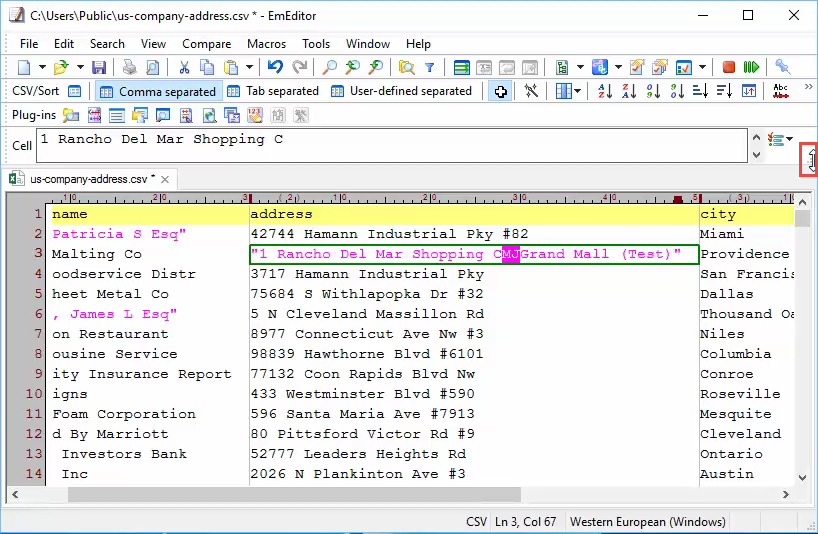Toggle the green No Wrap button

coord(461,67)
